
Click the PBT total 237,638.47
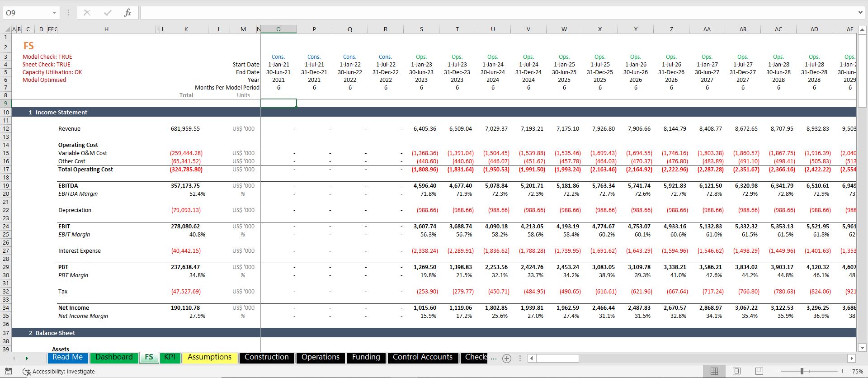point(185,267)
